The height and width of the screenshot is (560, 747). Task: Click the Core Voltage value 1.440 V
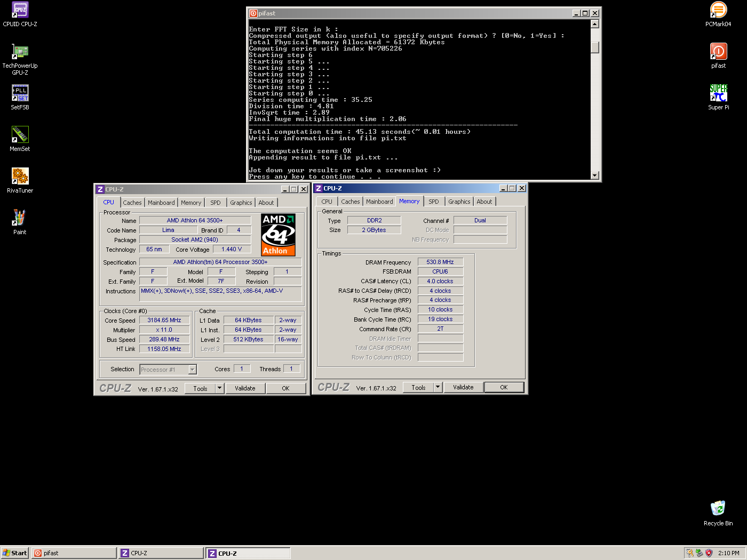(x=232, y=249)
